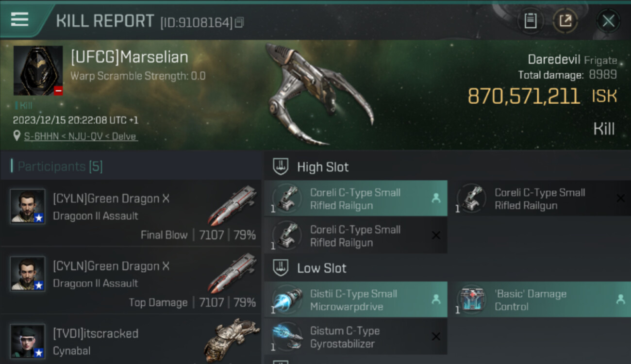Open the hamburger menu icon
The width and height of the screenshot is (631, 364).
19,19
